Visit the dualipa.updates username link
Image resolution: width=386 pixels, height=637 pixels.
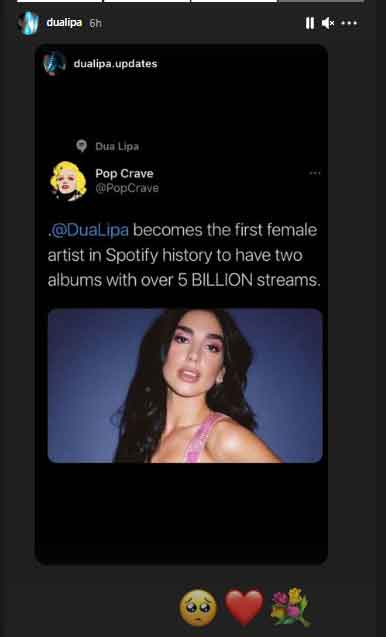115,64
